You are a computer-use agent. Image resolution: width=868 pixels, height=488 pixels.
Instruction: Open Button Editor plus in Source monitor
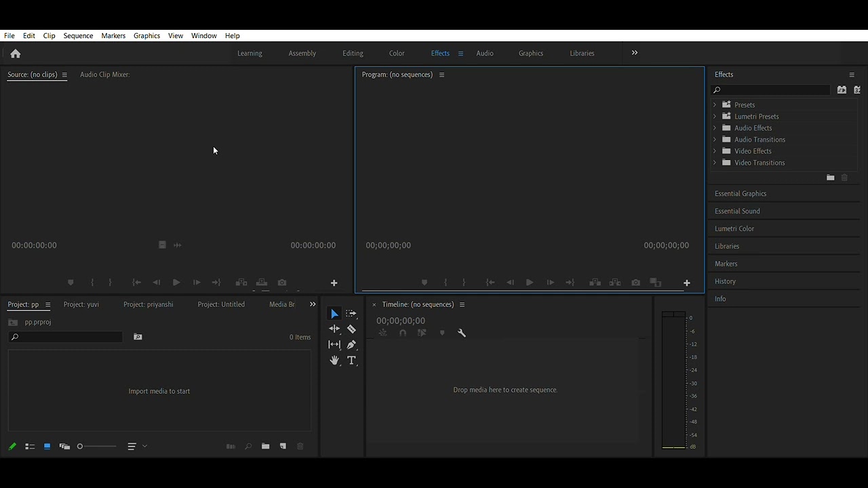[x=334, y=283]
